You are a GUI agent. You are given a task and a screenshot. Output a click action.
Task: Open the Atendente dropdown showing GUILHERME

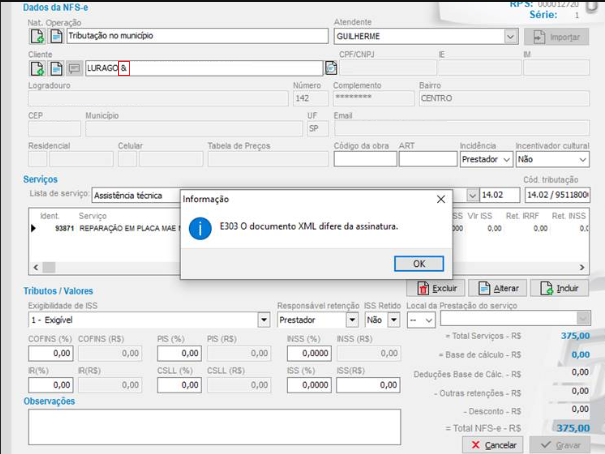[x=511, y=36]
